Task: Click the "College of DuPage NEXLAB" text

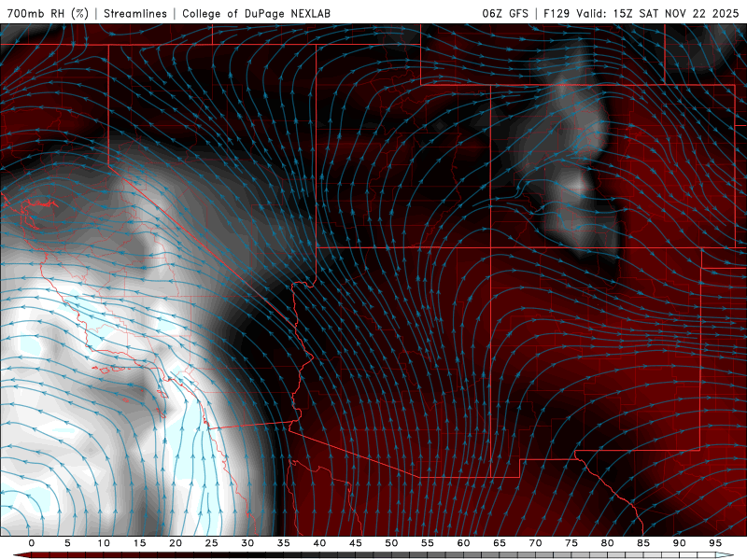Action: (x=256, y=13)
